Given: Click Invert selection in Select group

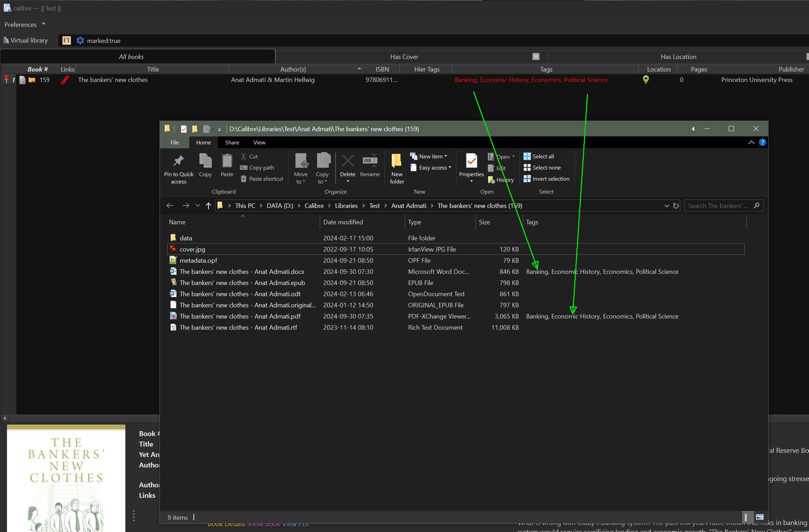Looking at the screenshot, I should [547, 179].
